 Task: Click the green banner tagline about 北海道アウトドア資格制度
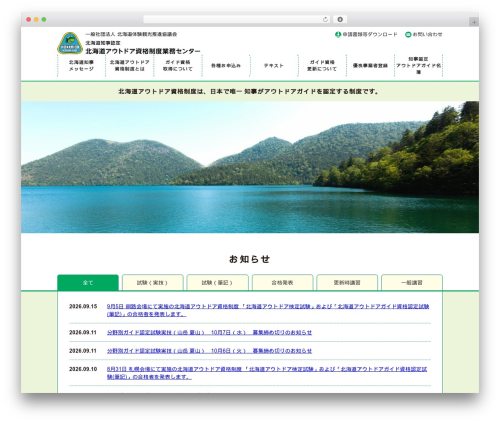pos(248,91)
